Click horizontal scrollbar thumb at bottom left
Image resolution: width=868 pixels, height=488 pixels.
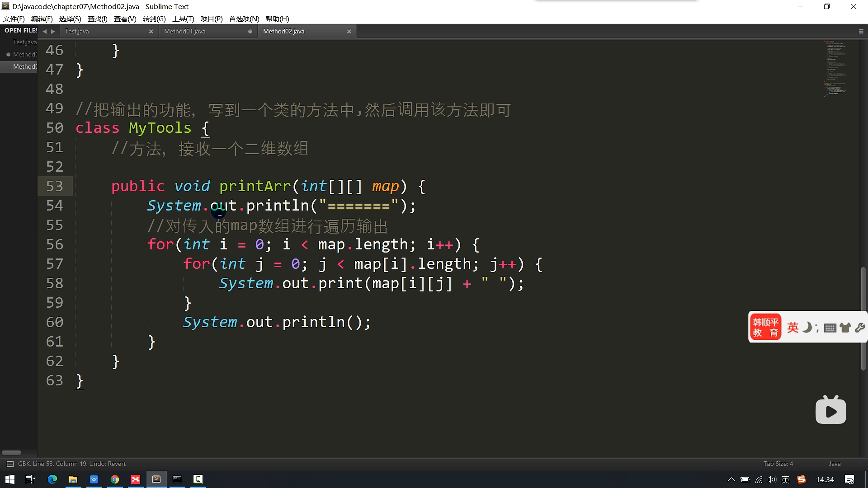point(12,452)
